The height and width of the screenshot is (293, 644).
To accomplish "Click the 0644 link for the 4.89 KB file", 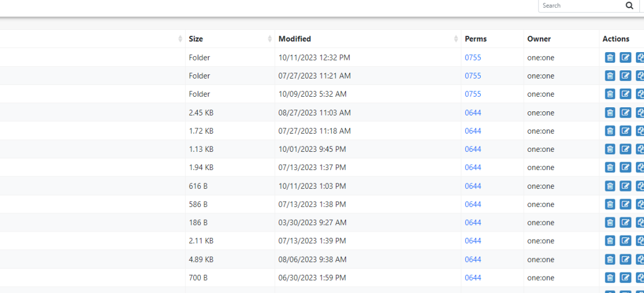I will (x=472, y=259).
